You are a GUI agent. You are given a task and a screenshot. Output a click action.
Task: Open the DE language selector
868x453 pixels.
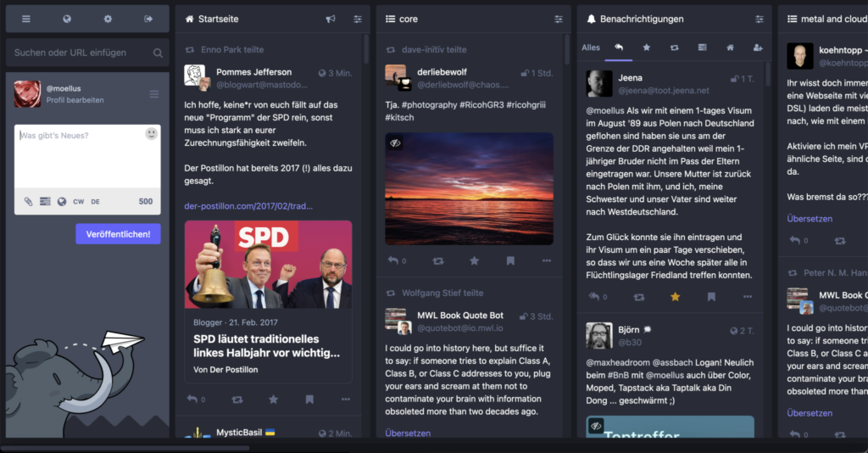[95, 202]
